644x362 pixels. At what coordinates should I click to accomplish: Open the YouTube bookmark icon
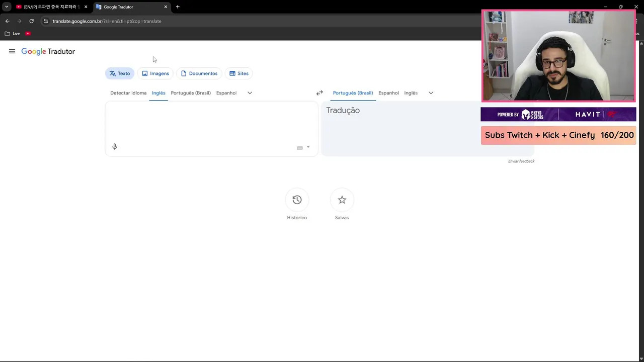28,34
